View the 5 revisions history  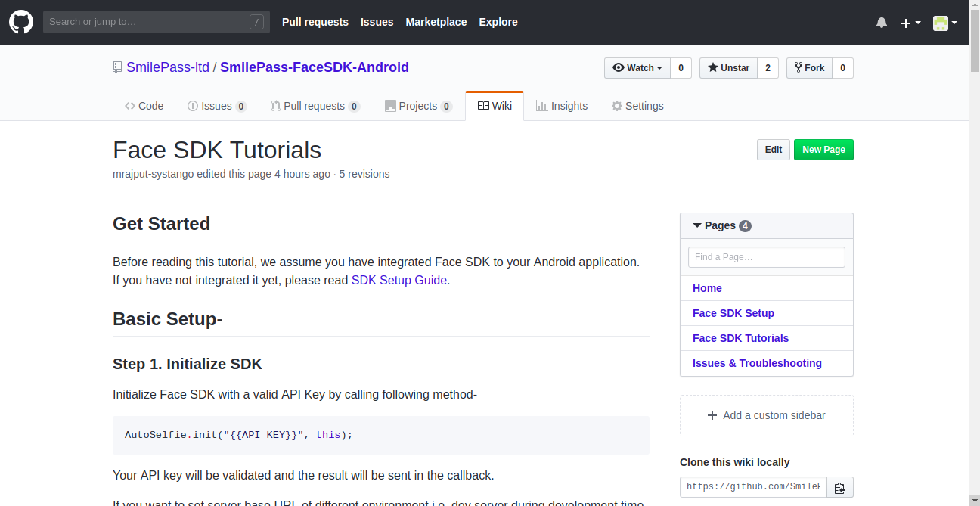click(364, 174)
